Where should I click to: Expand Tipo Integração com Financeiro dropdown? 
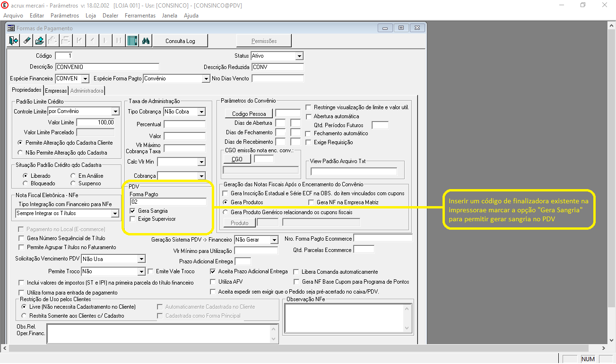[114, 214]
